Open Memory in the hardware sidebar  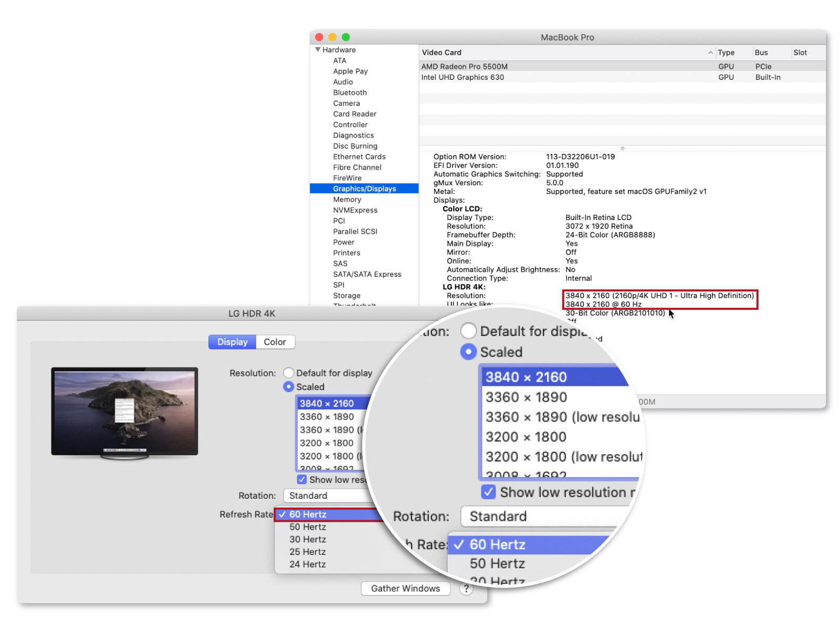(x=347, y=199)
